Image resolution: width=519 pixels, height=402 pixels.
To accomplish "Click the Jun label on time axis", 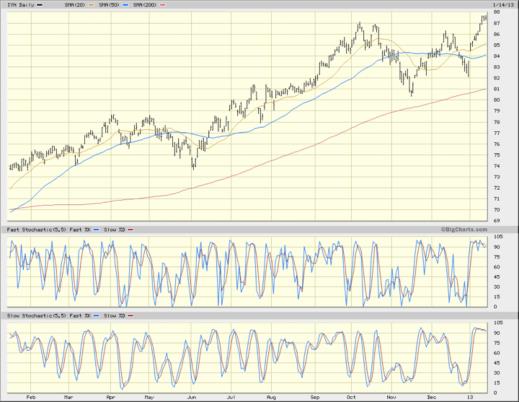I will point(191,397).
